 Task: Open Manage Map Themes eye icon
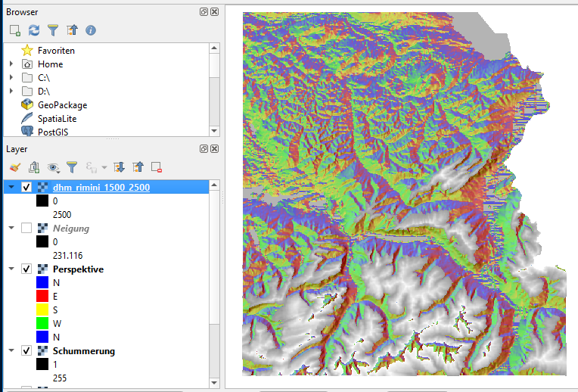(x=54, y=167)
